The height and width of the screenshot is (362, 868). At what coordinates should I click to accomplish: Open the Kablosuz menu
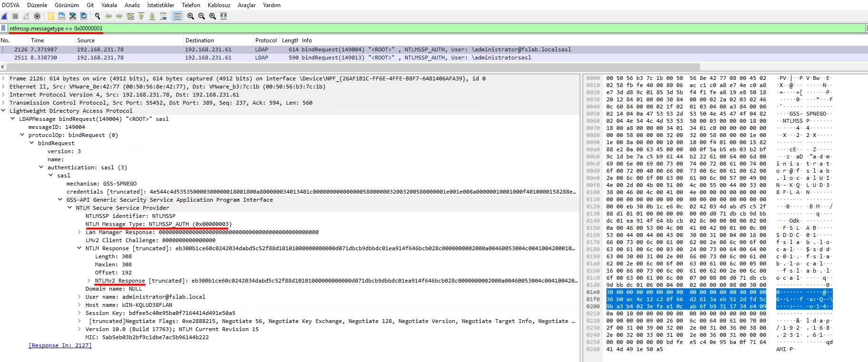[x=219, y=5]
